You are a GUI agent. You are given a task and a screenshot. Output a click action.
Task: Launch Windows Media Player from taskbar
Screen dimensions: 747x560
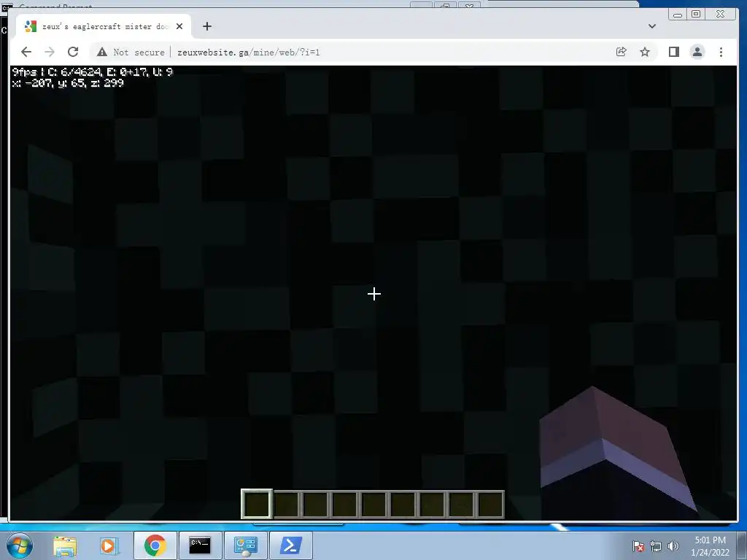(x=109, y=545)
